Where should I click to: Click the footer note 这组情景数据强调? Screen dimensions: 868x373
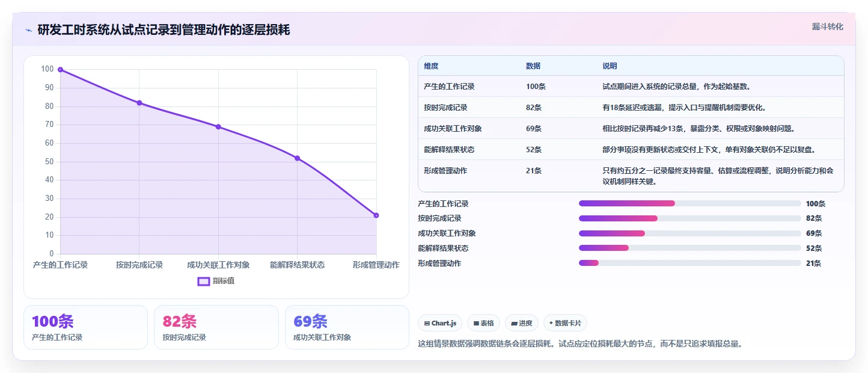(581, 344)
